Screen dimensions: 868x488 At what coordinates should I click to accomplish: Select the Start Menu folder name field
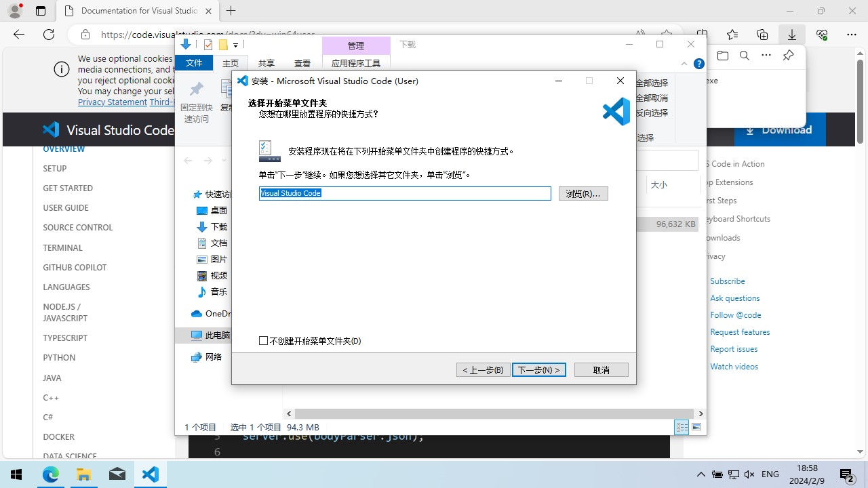[x=405, y=193]
